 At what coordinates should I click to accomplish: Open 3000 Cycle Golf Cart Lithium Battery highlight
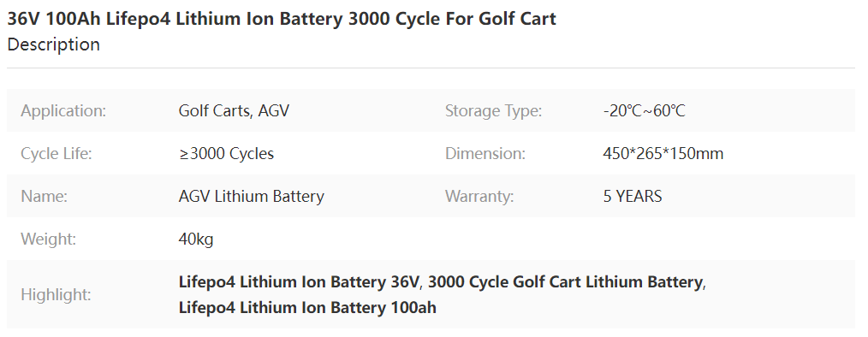coord(565,282)
